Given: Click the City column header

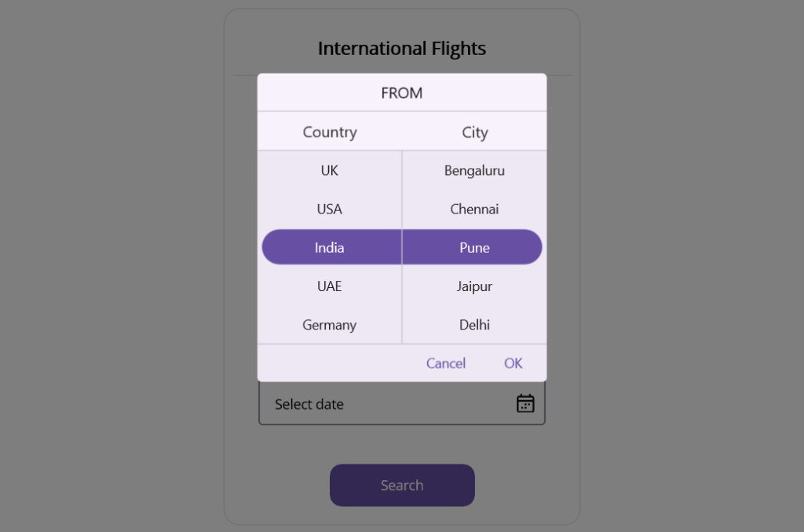Looking at the screenshot, I should click(474, 131).
